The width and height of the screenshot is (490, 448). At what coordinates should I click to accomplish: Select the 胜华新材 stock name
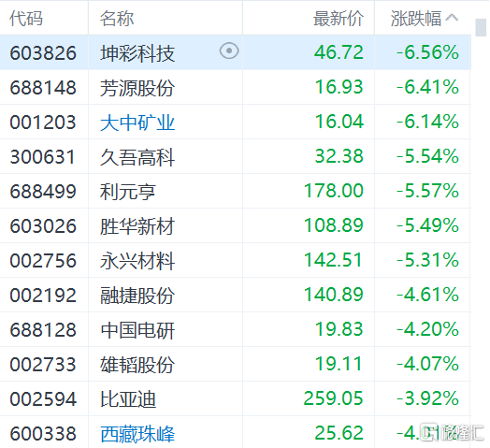click(x=137, y=225)
